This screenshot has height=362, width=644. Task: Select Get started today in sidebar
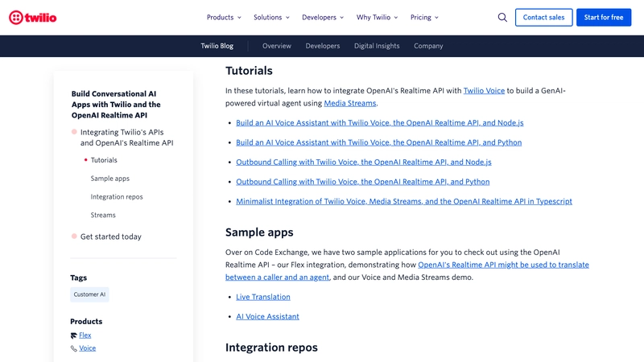click(x=111, y=237)
